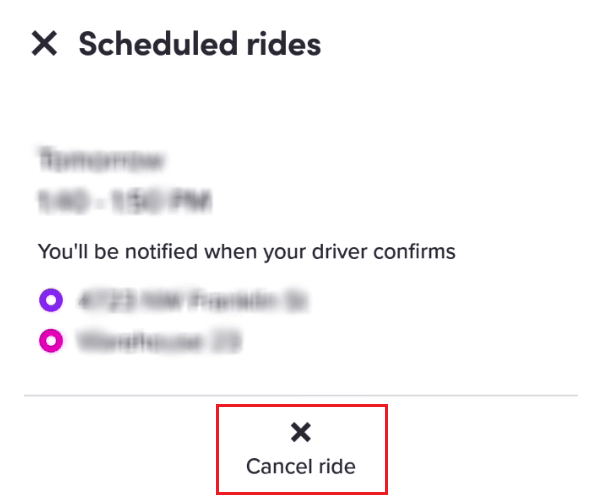
Task: Close the Scheduled rides panel
Action: coord(44,44)
